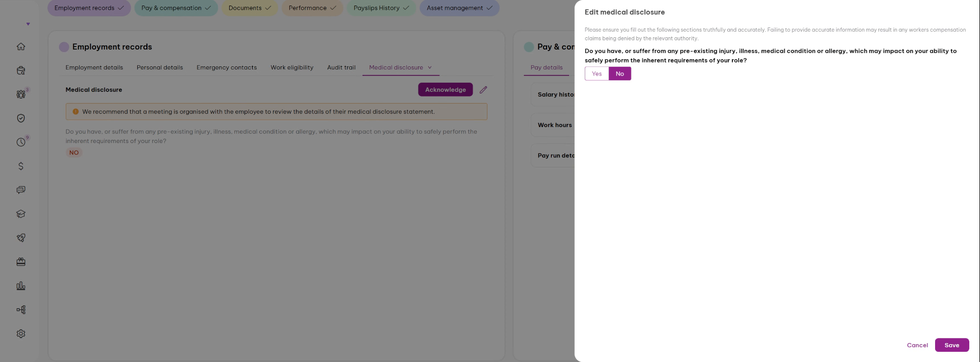Image resolution: width=980 pixels, height=362 pixels.
Task: Switch to Work eligibility tab
Action: pos(292,67)
